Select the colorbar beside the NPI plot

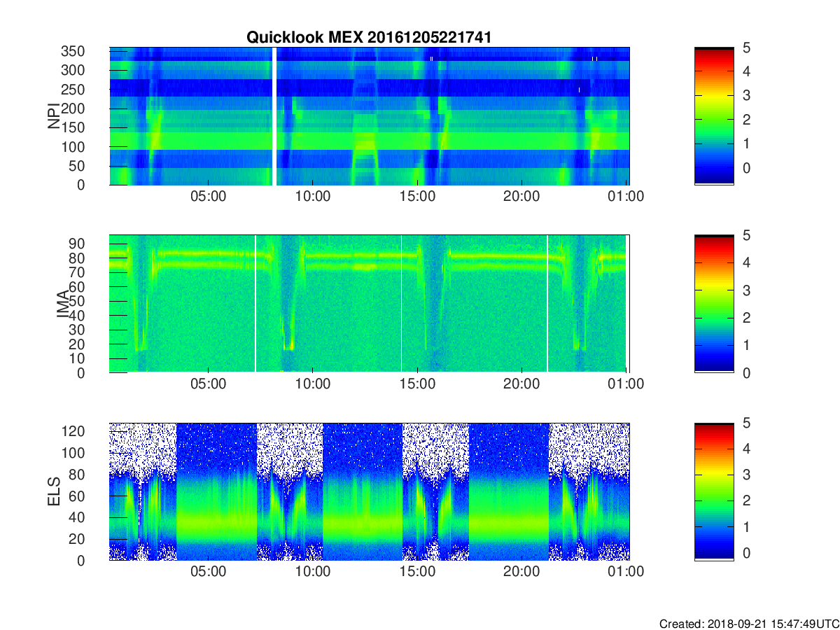[x=714, y=116]
